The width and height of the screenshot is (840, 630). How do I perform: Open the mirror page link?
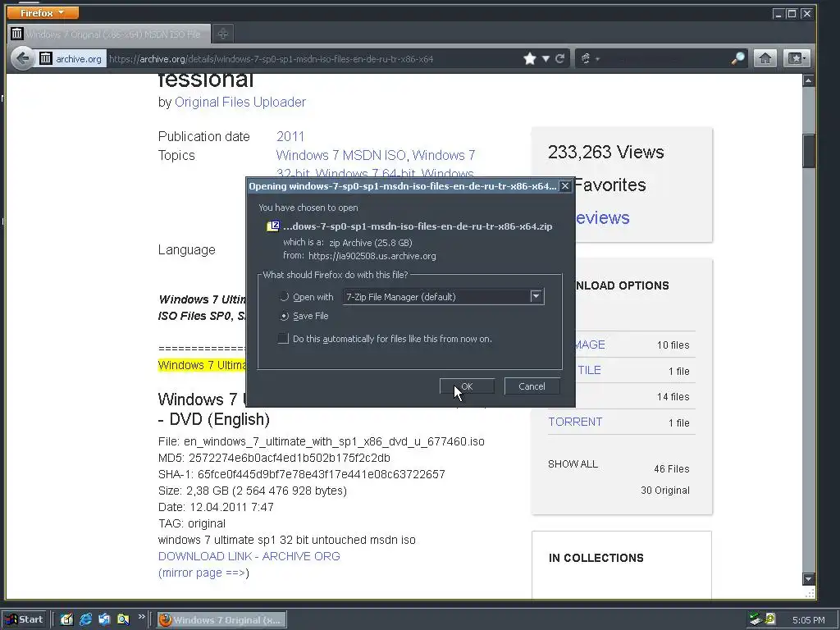click(x=203, y=573)
